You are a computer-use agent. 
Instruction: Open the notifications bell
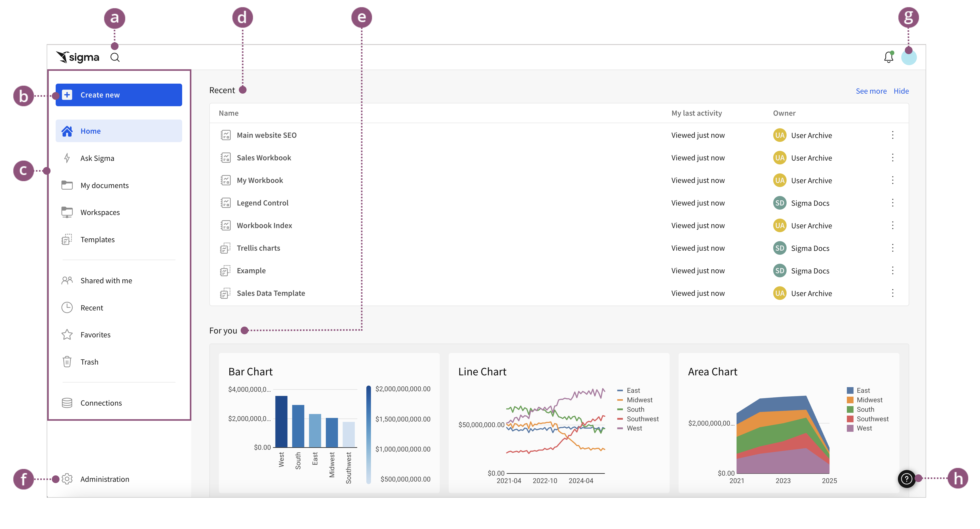point(888,57)
